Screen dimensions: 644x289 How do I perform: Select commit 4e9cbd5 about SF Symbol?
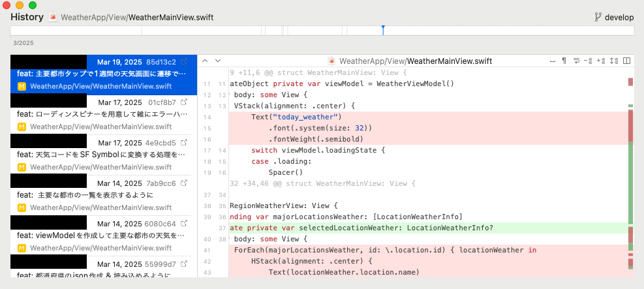101,155
